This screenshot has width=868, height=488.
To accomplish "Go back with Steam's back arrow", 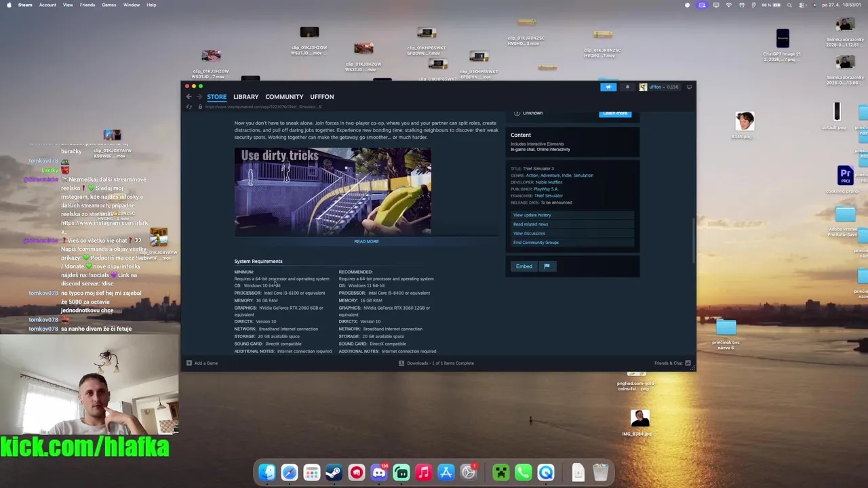I will tap(189, 97).
